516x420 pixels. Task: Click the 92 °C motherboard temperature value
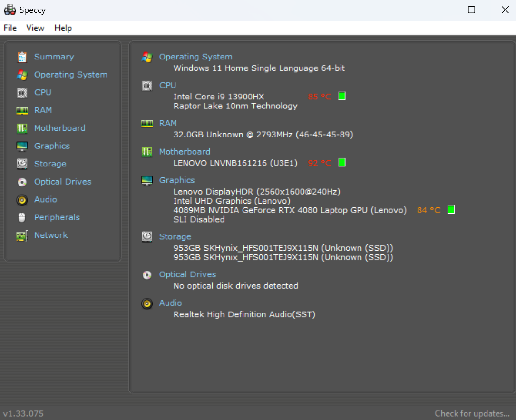pyautogui.click(x=320, y=163)
